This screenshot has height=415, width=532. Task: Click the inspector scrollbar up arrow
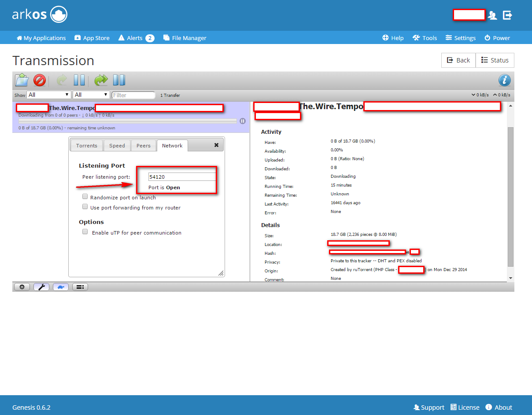[511, 106]
